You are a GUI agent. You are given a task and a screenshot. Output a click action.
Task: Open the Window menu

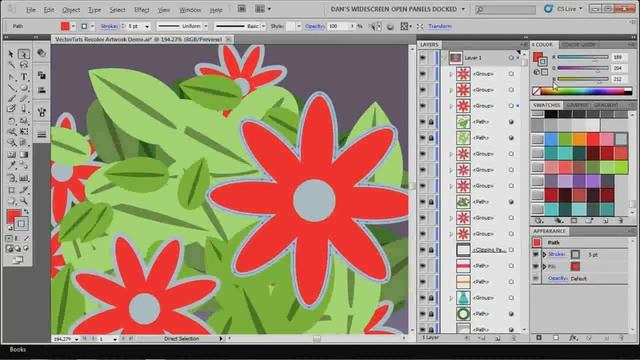coord(190,9)
